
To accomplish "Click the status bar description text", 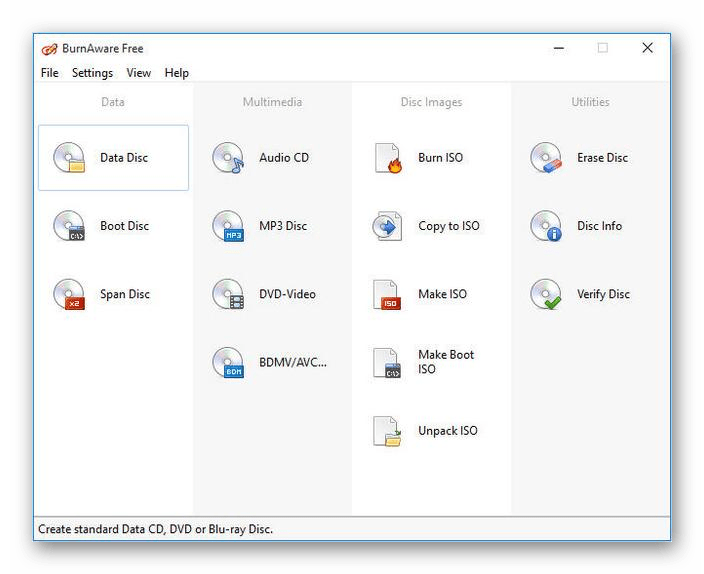I will (x=155, y=529).
